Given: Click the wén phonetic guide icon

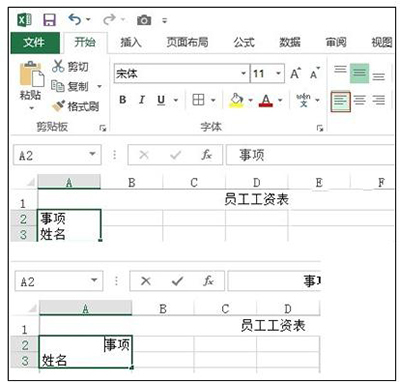Looking at the screenshot, I should point(303,100).
